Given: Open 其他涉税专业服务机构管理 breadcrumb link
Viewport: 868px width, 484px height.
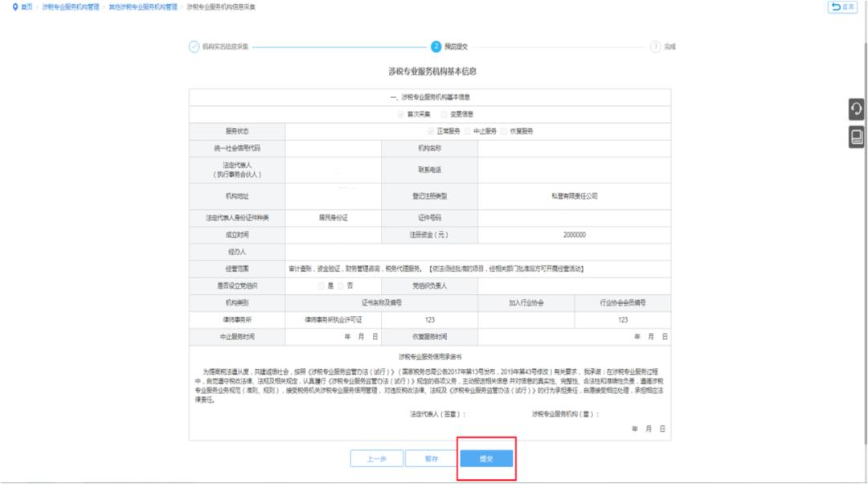Looking at the screenshot, I should click(x=142, y=6).
